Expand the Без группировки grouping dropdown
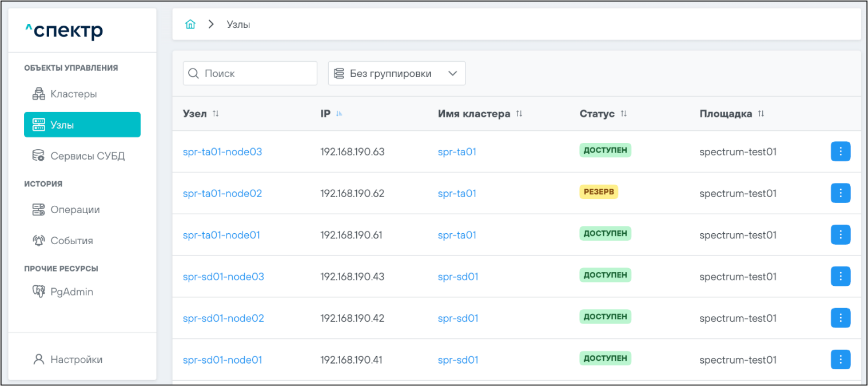The image size is (868, 387). click(396, 74)
